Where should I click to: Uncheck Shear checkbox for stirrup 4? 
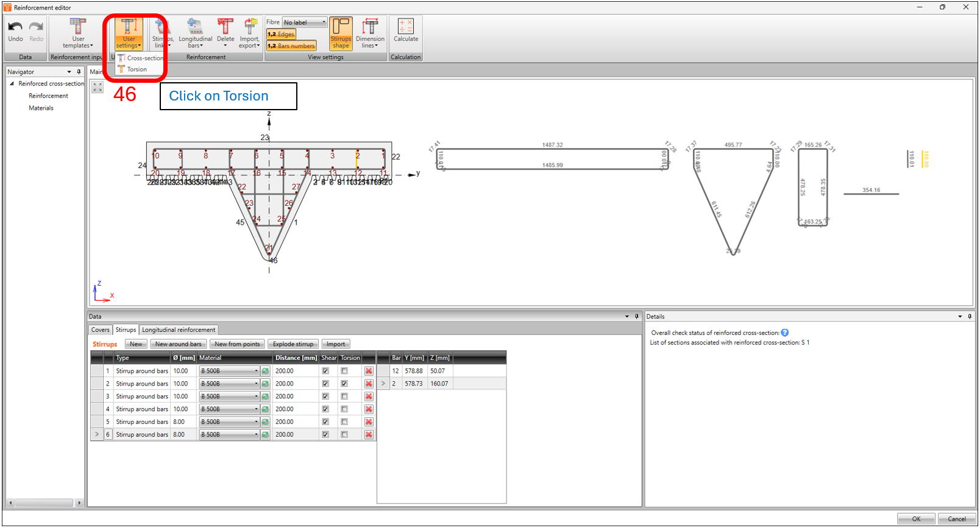325,409
